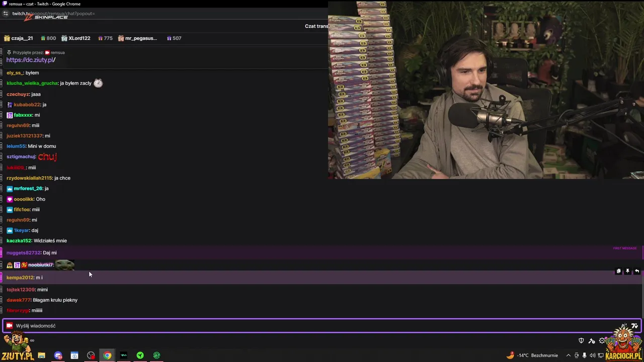Click username juziek13121337

click(x=25, y=136)
